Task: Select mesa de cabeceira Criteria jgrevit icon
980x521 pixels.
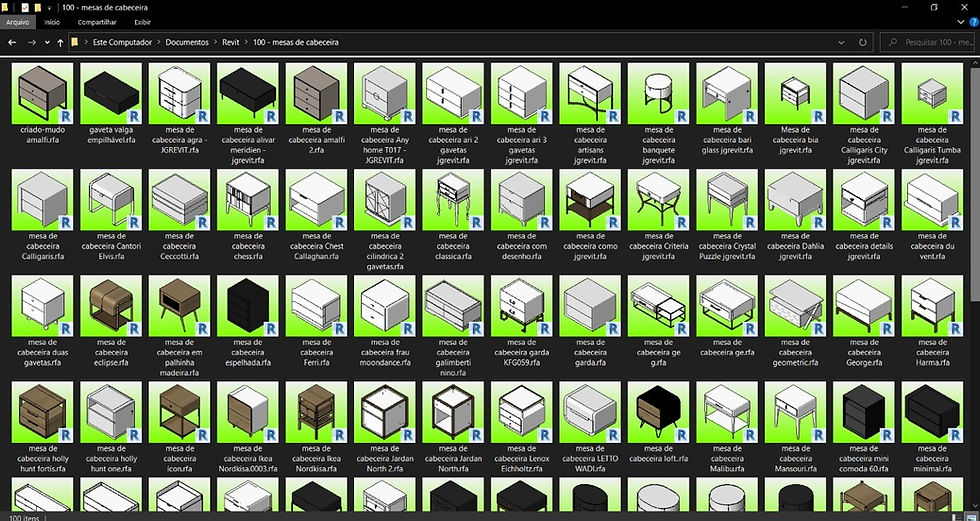Action: (x=658, y=199)
